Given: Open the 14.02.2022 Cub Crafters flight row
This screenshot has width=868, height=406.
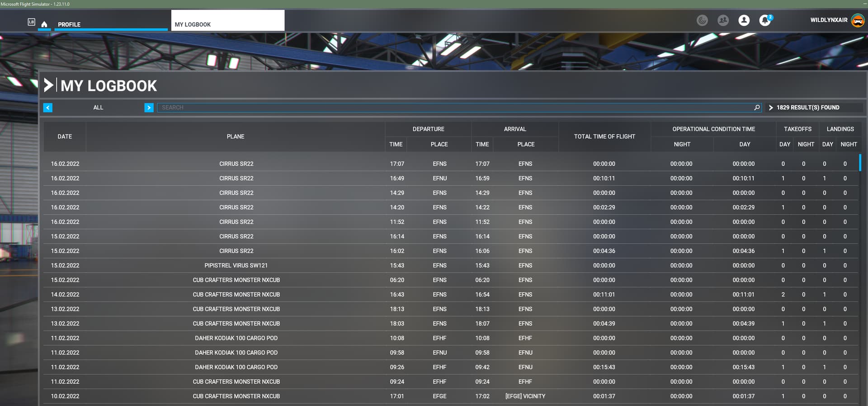Looking at the screenshot, I should point(236,295).
